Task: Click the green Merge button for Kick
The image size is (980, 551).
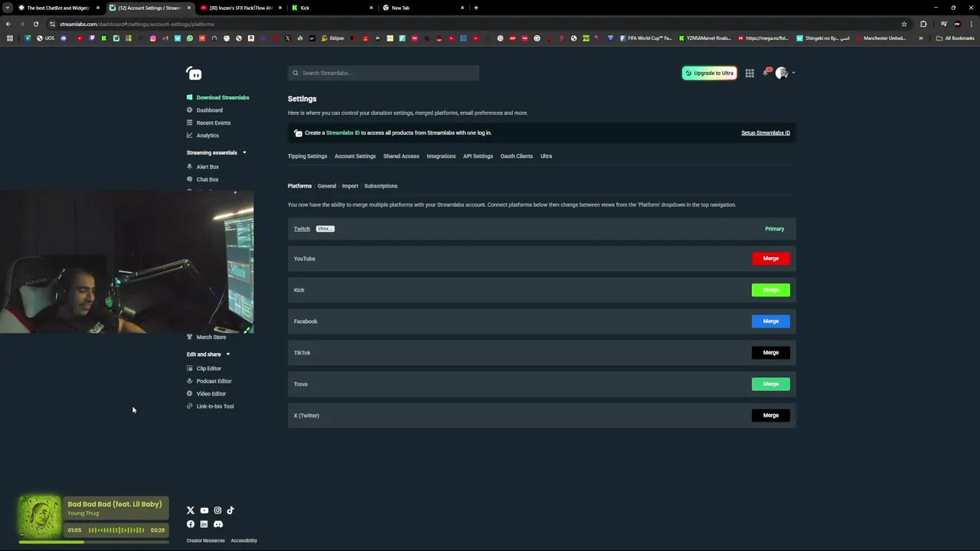Action: 770,290
